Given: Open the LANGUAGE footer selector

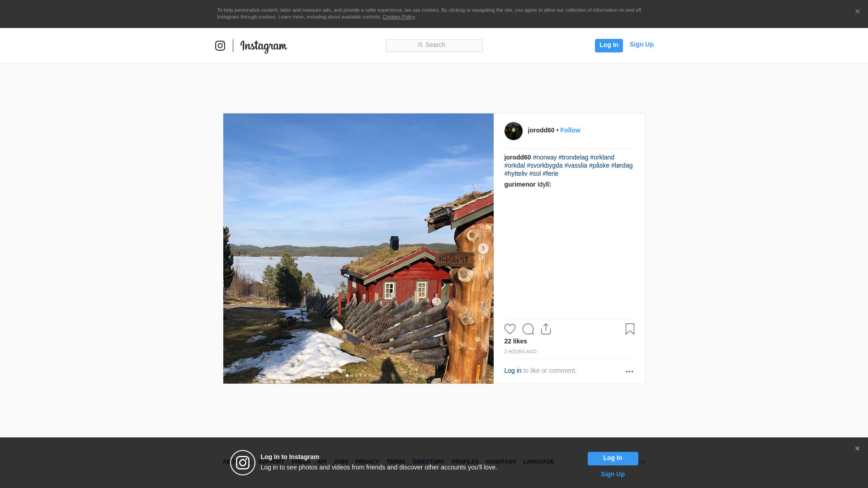Looking at the screenshot, I should point(538,462).
